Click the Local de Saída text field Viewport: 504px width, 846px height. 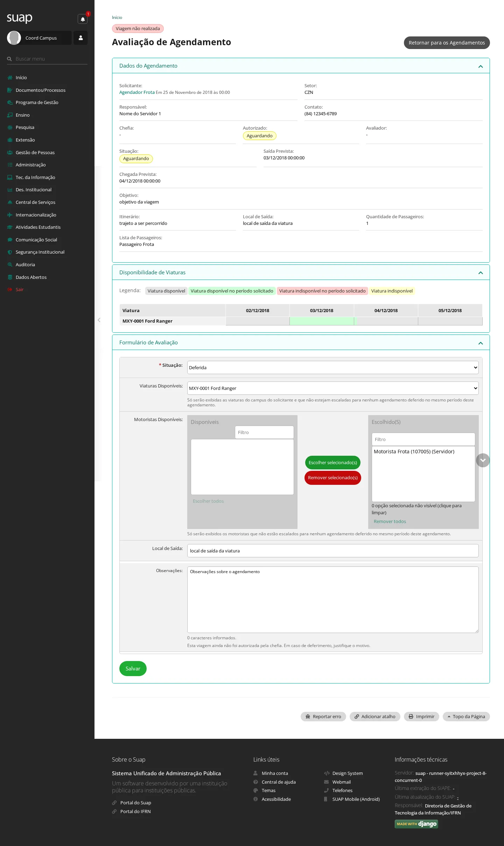[333, 551]
